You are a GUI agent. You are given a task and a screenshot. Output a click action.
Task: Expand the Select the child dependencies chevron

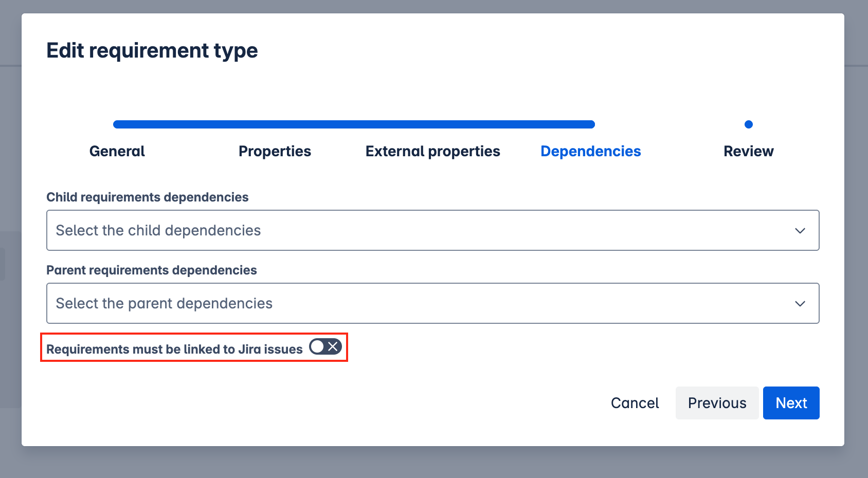[800, 230]
